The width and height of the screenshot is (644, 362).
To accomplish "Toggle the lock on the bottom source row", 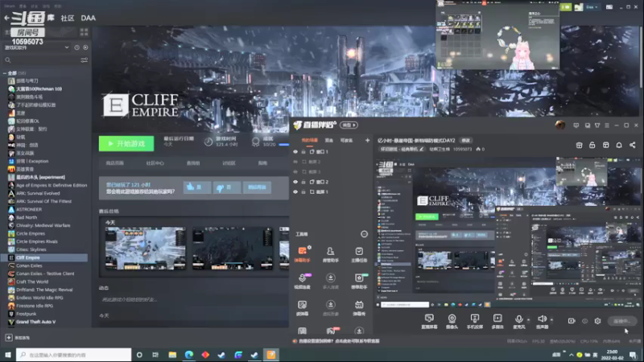I will [303, 192].
